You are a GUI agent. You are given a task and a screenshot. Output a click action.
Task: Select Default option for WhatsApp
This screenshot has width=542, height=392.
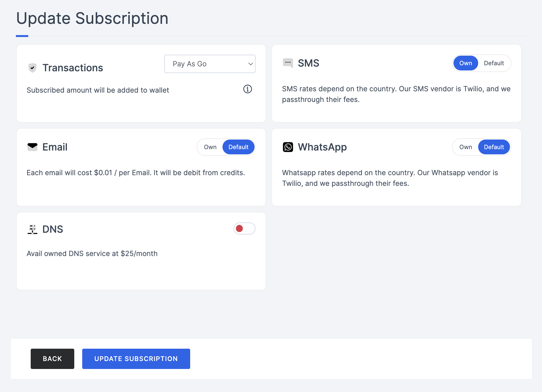tap(493, 147)
